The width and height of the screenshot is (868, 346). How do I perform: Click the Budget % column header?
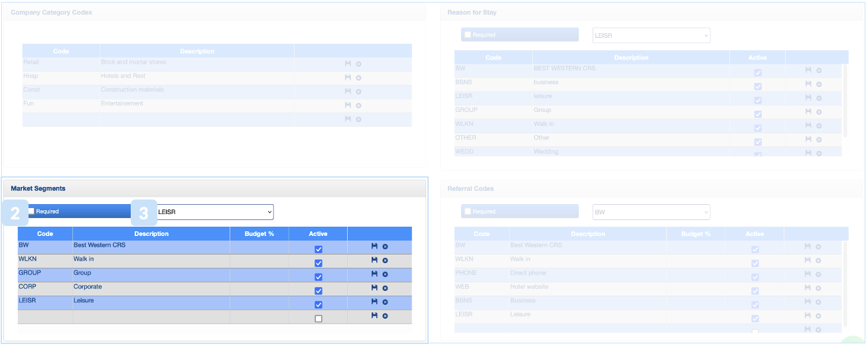pos(259,234)
